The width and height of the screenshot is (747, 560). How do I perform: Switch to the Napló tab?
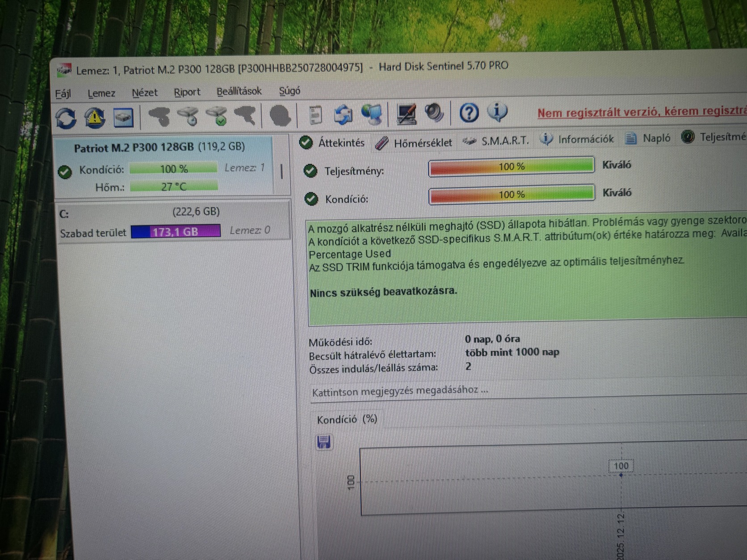pos(648,138)
